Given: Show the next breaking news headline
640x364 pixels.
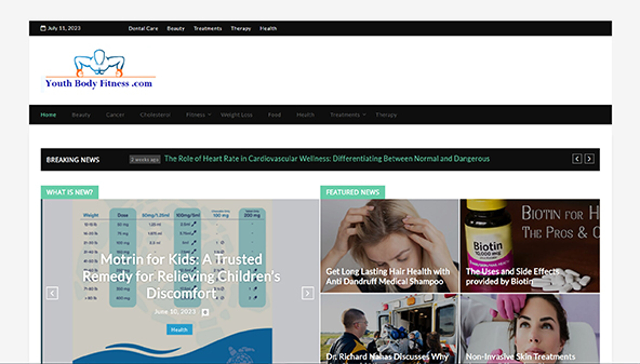Looking at the screenshot, I should click(589, 159).
